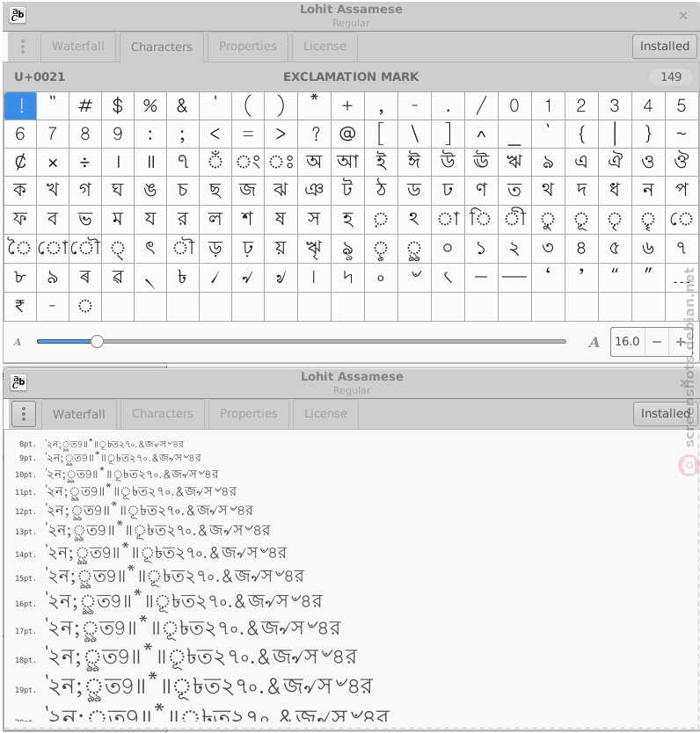Select the equals = character cell
700x733 pixels.
(x=248, y=134)
